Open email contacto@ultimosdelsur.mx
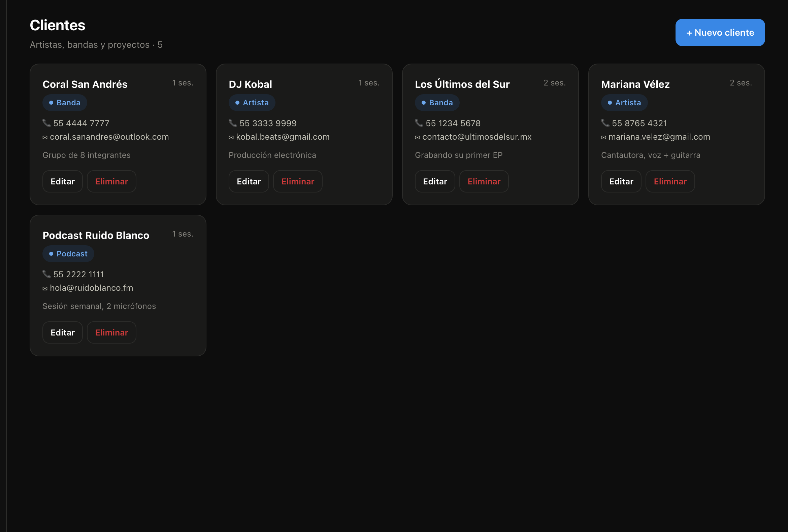This screenshot has width=788, height=532. (x=477, y=137)
